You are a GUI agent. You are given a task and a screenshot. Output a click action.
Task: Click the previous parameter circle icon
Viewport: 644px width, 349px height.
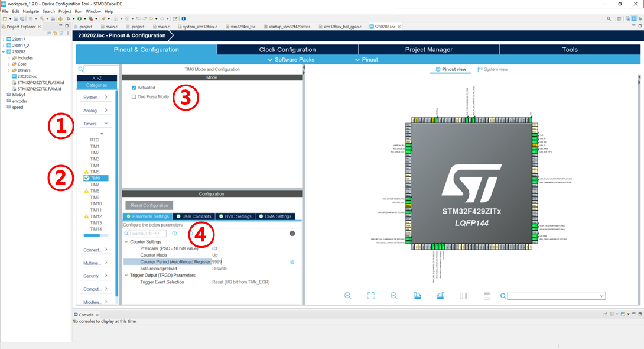(174, 234)
